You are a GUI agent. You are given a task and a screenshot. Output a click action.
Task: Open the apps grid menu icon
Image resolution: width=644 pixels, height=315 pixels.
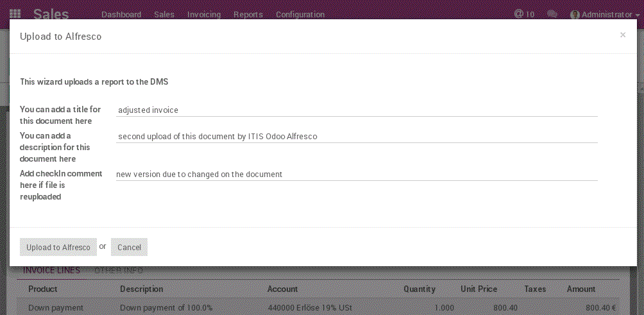coord(15,13)
